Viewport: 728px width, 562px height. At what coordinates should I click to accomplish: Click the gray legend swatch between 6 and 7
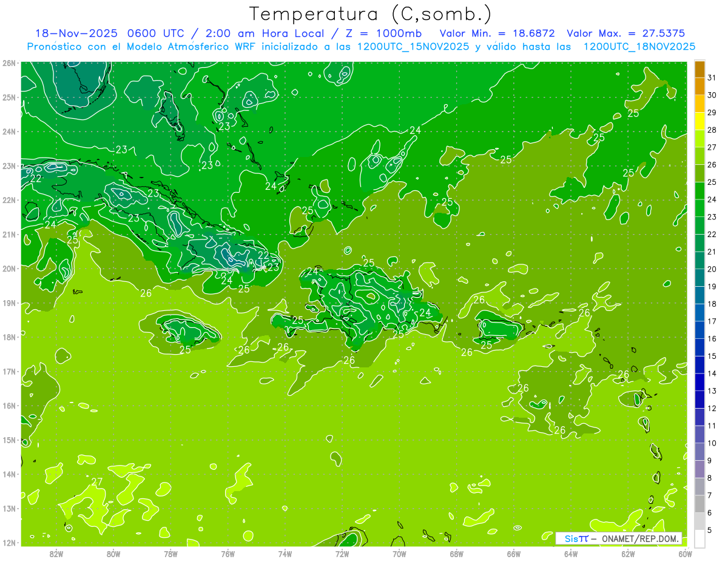(x=699, y=504)
